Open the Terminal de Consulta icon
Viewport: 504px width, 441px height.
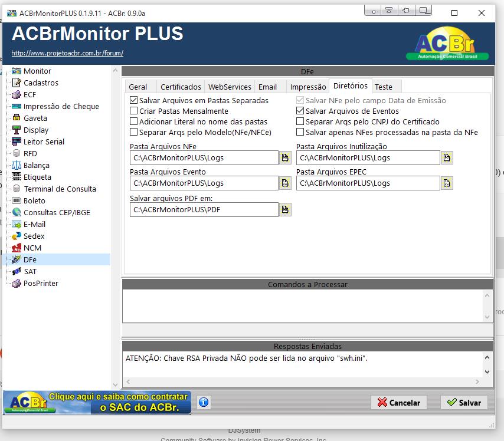[x=17, y=189]
